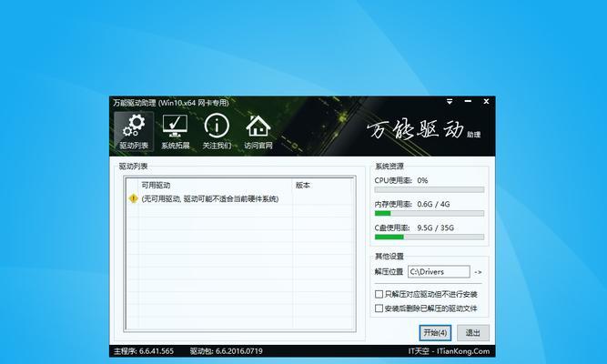Screen dimensions: 607x364
Task: Close the 万能驱动助理 window
Action: click(486, 101)
